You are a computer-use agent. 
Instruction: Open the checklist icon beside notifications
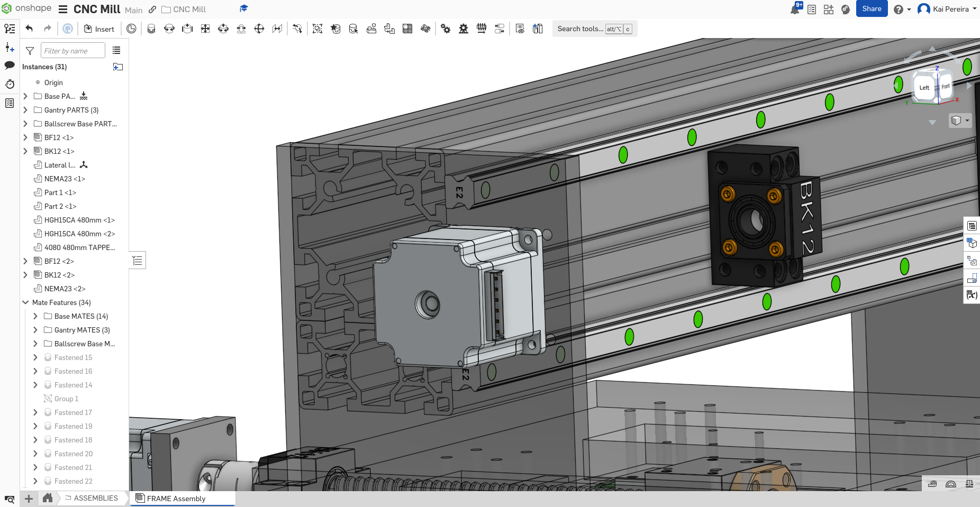tap(812, 10)
